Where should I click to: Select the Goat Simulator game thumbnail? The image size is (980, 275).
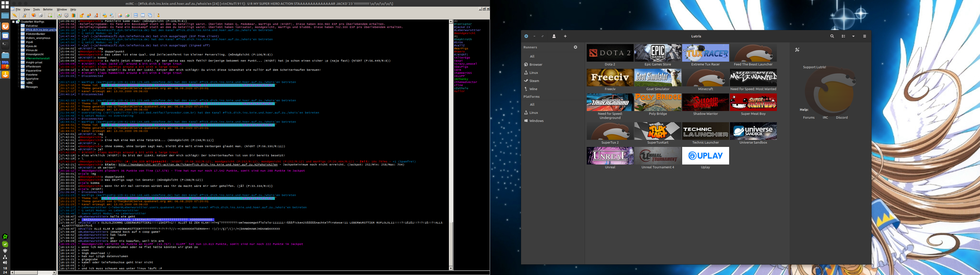click(x=657, y=77)
